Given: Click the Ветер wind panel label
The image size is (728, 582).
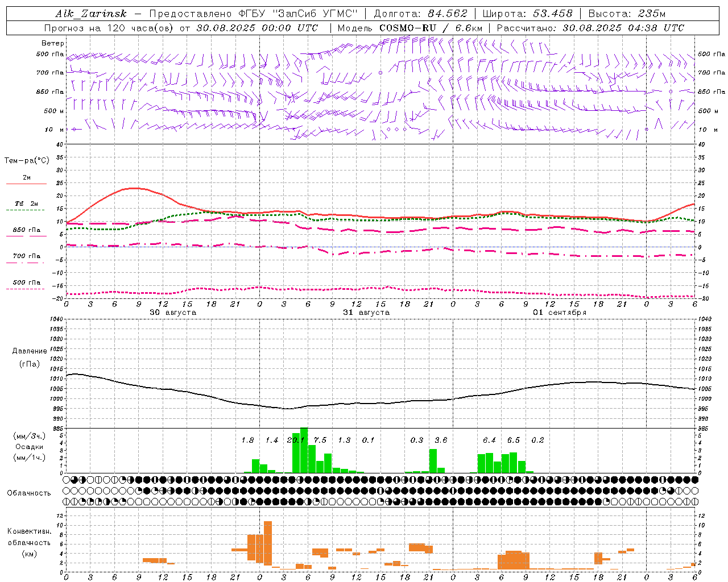Looking at the screenshot, I should (53, 43).
